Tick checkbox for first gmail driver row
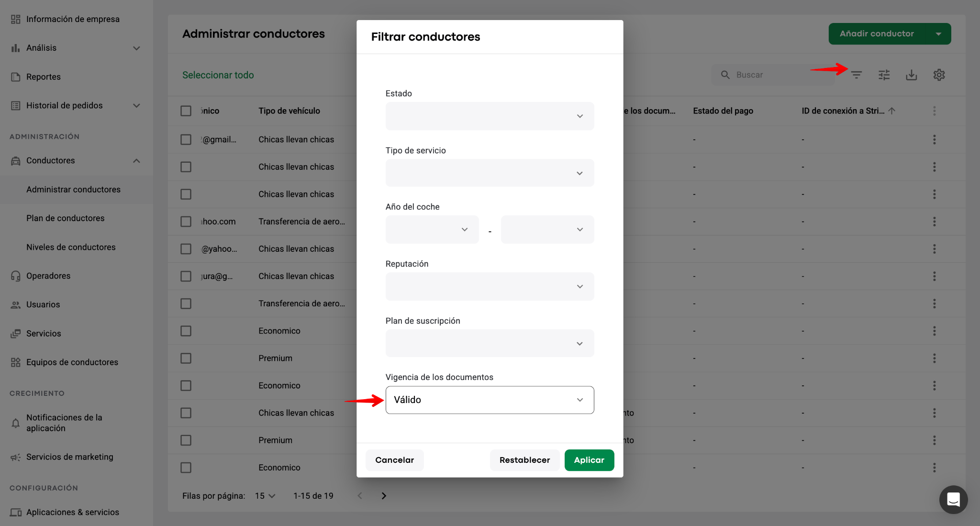This screenshot has height=526, width=980. pos(186,140)
